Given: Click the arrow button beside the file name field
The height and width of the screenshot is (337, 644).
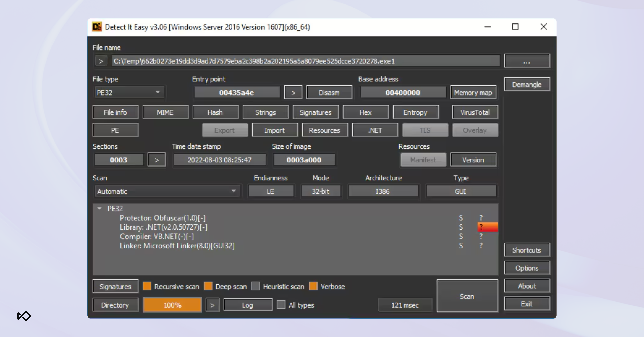Looking at the screenshot, I should tap(101, 61).
